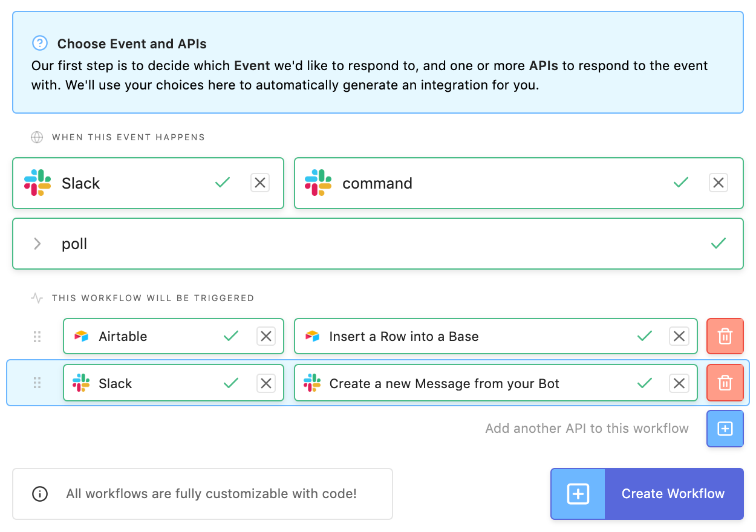
Task: Click the globe icon beside event heading
Action: (x=37, y=137)
